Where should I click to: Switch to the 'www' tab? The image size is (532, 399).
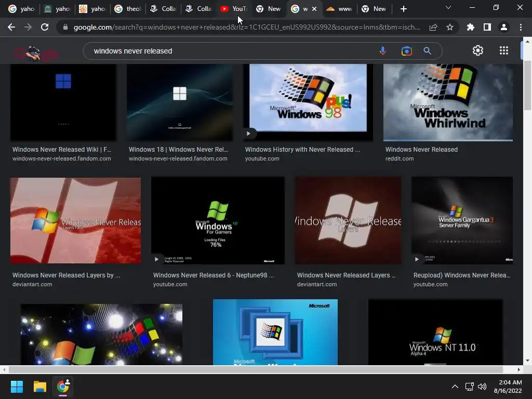click(339, 9)
